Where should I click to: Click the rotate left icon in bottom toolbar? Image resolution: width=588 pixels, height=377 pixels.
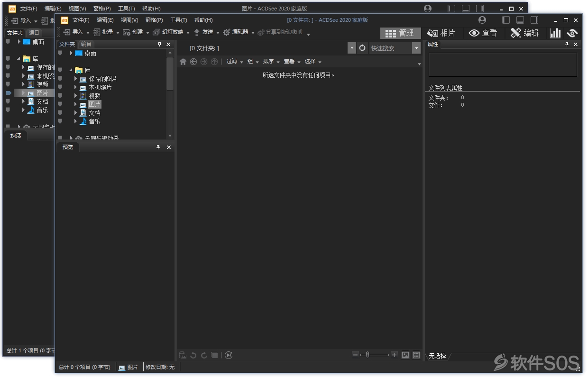(193, 355)
